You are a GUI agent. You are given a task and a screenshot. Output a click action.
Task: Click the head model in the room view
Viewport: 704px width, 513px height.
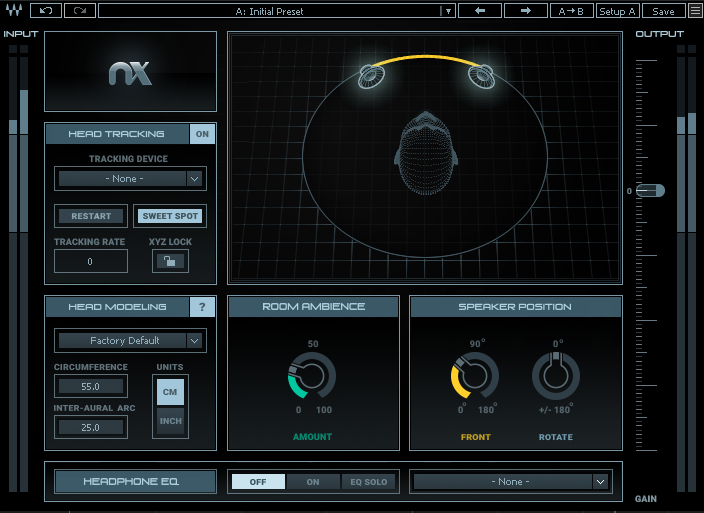[426, 153]
